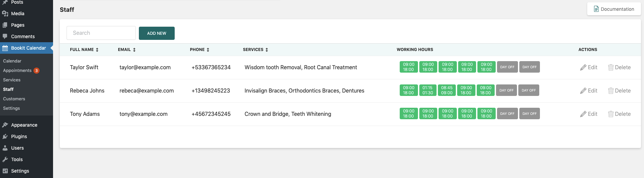Delete the Tony Adams staff entry
The width and height of the screenshot is (644, 178).
[619, 114]
